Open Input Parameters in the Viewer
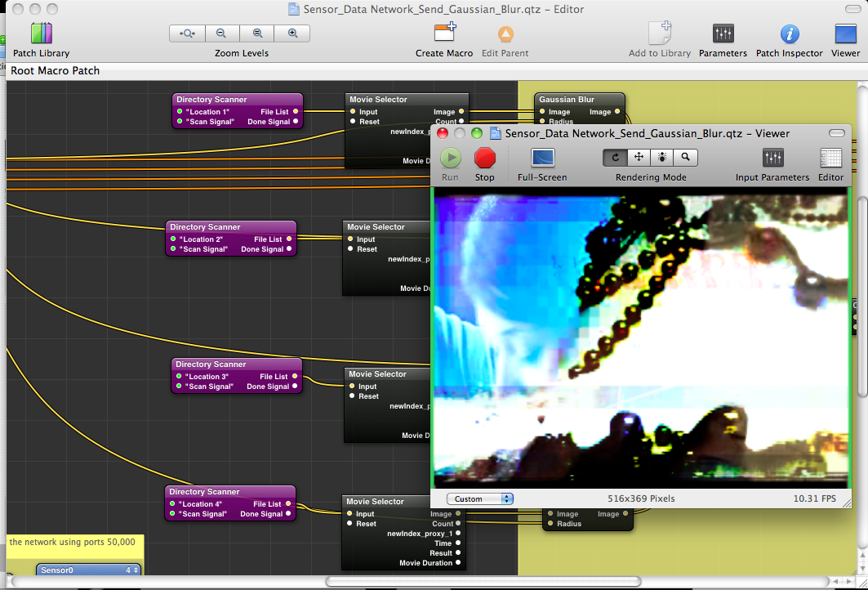Image resolution: width=868 pixels, height=590 pixels. (x=772, y=158)
